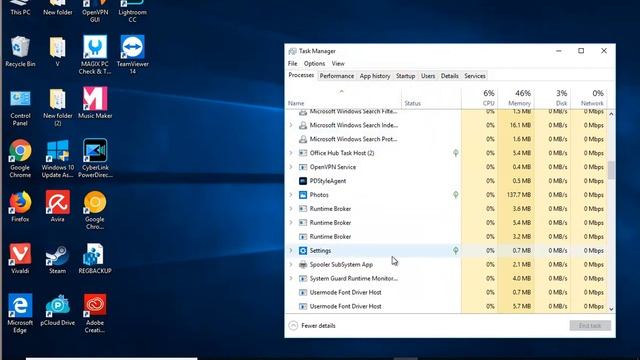Switch to the Users tab
Image resolution: width=640 pixels, height=360 pixels.
428,76
